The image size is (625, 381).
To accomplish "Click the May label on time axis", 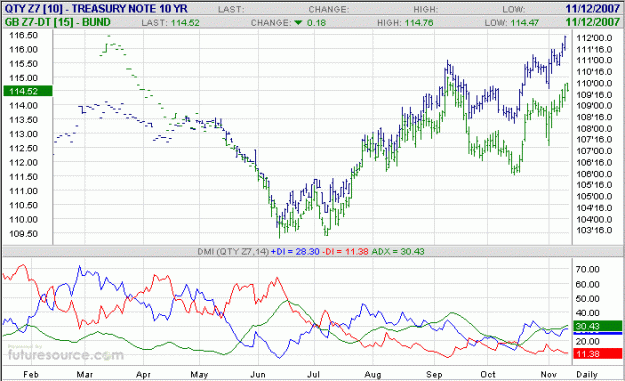I will coord(199,374).
